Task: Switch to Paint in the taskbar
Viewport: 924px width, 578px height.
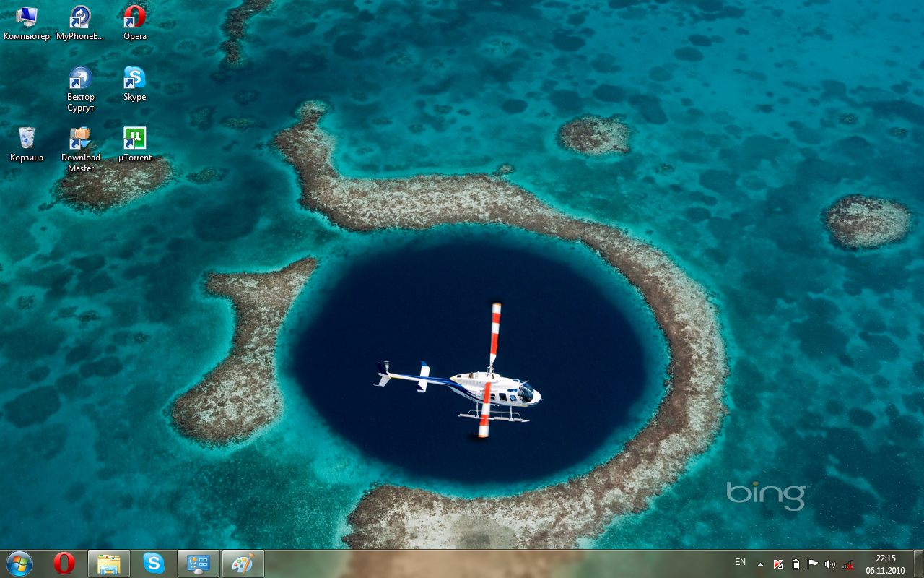Action: tap(243, 564)
